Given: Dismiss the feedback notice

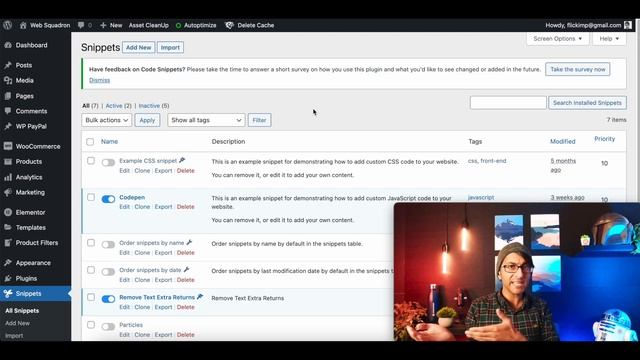Looking at the screenshot, I should click(100, 80).
